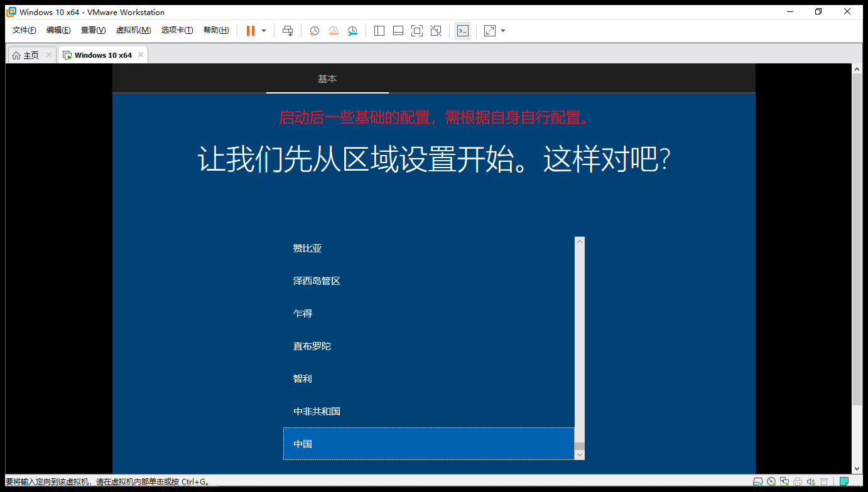Close the Windows 10 x64 tab
Viewport: 868px width, 492px height.
click(141, 55)
